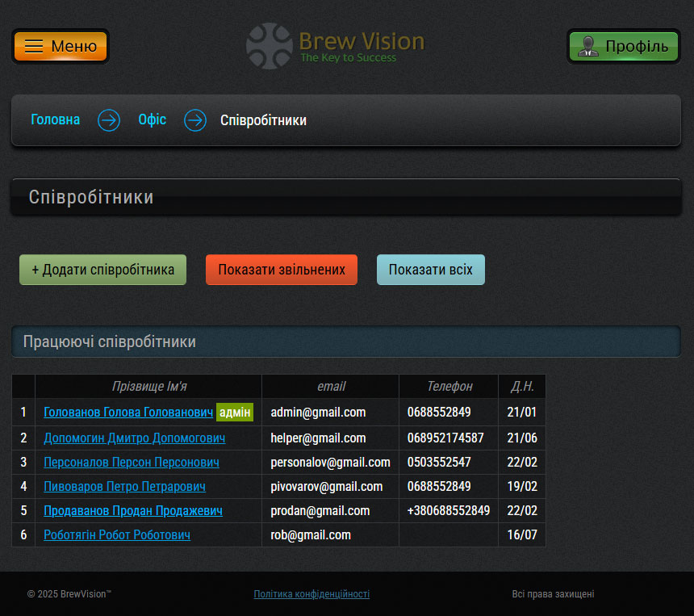Screen dimensions: 694x616
Task: Open employee Допомогин Дмитро Допомогович
Action: (134, 438)
